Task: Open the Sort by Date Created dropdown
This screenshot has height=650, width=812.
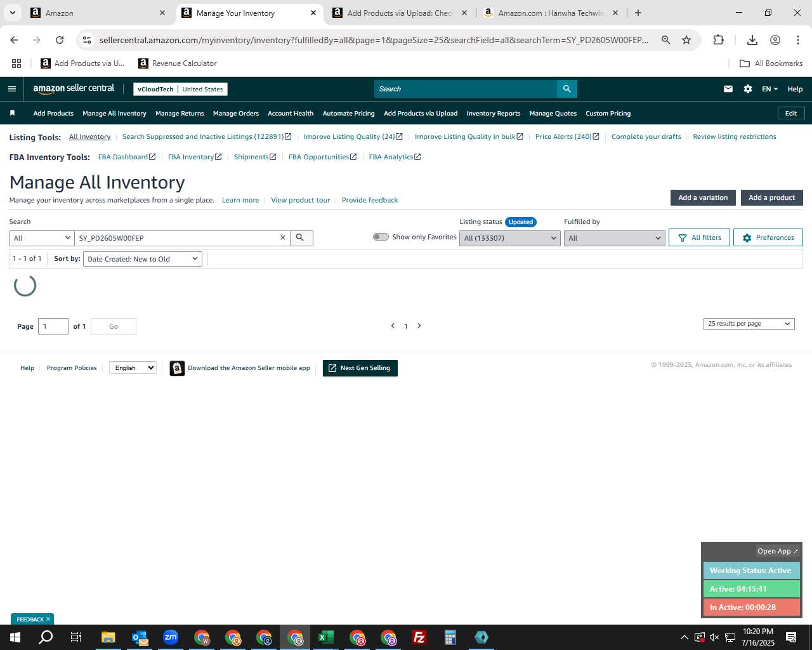Action: pyautogui.click(x=143, y=259)
